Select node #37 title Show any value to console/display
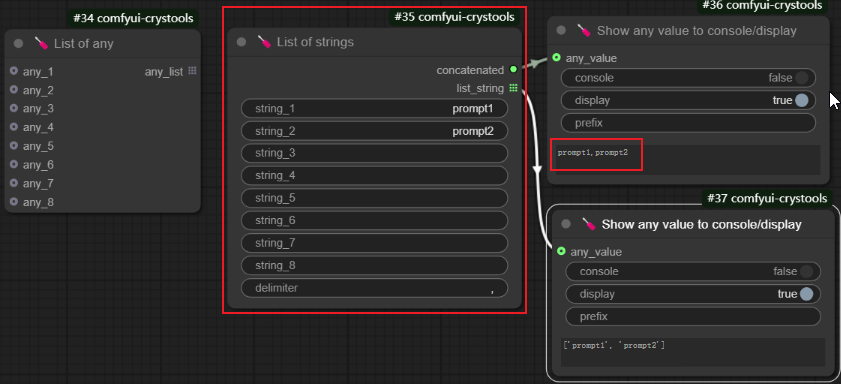 tap(702, 224)
